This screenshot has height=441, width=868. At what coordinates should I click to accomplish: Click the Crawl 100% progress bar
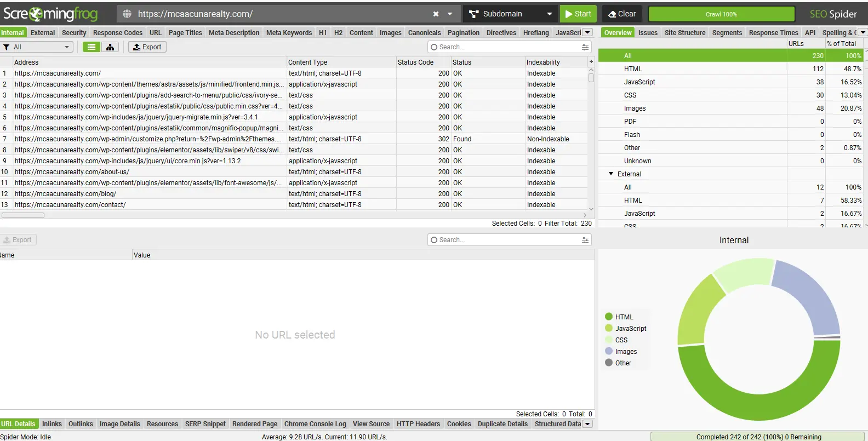click(721, 14)
